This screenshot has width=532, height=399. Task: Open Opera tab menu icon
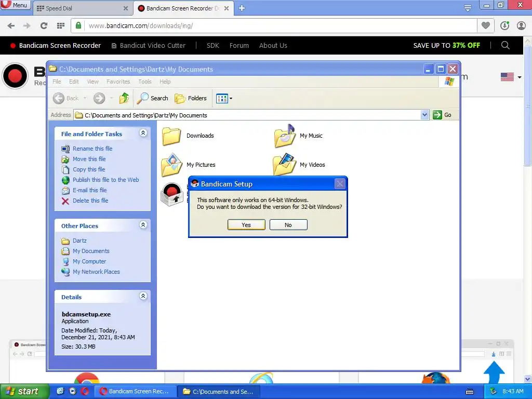pos(468,8)
